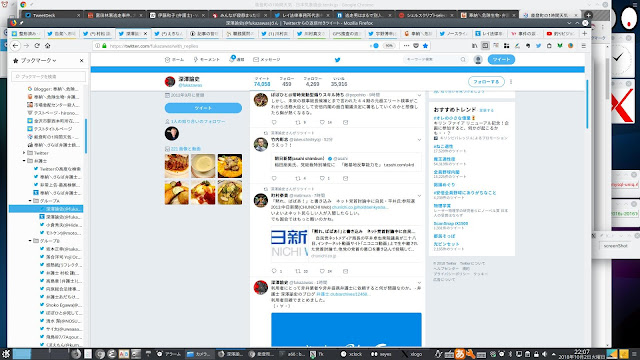Select the Likes 35,916 tab
This screenshot has width=640, height=360.
tap(339, 82)
